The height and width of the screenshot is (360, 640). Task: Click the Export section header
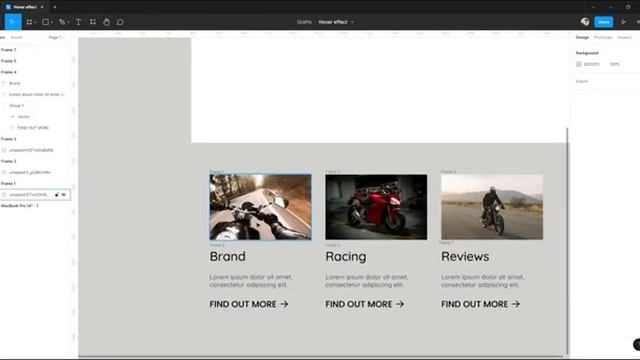tap(582, 81)
